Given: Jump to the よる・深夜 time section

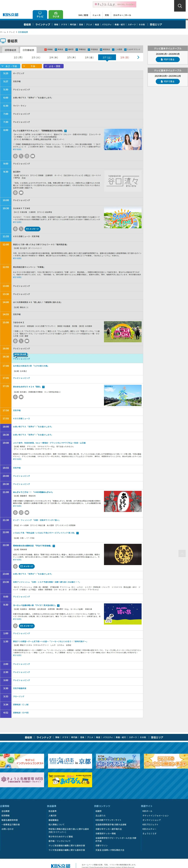Looking at the screenshot, I should coord(54,66).
